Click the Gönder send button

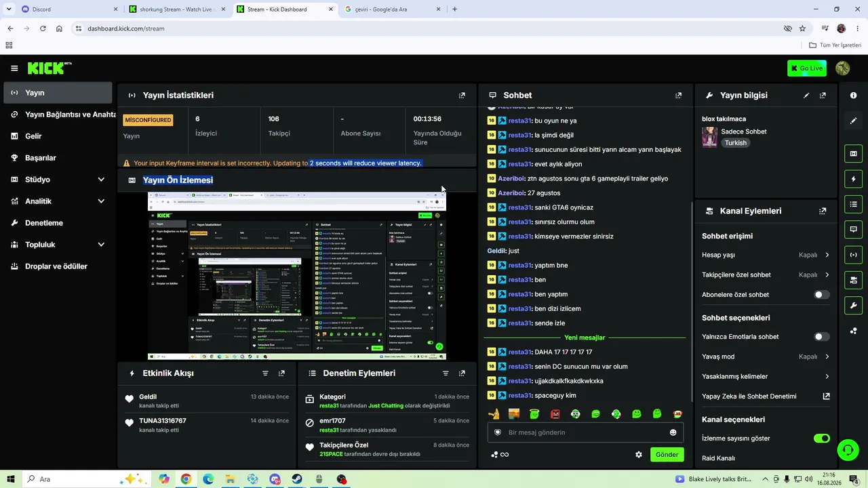[x=667, y=455]
